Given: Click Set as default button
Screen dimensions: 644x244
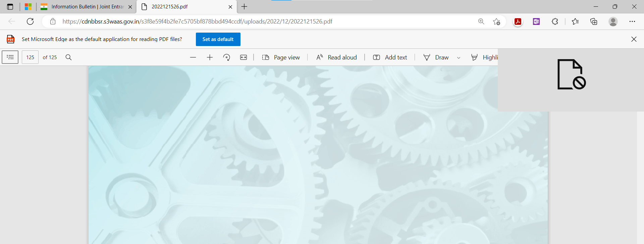Looking at the screenshot, I should tap(218, 39).
